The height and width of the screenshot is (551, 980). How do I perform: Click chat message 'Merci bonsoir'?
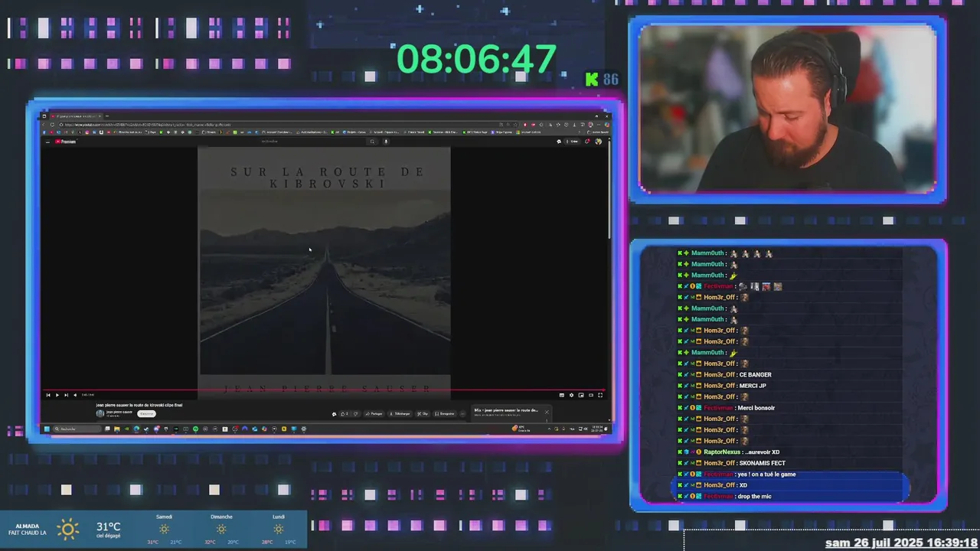tap(756, 408)
